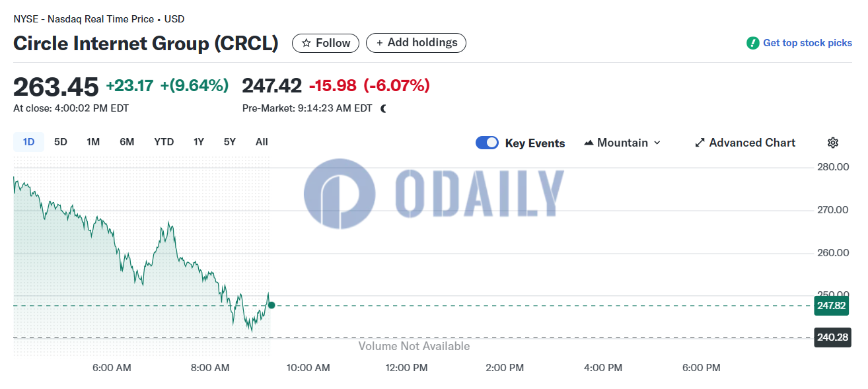The width and height of the screenshot is (868, 389).
Task: Switch to the 5D range tab
Action: [61, 142]
